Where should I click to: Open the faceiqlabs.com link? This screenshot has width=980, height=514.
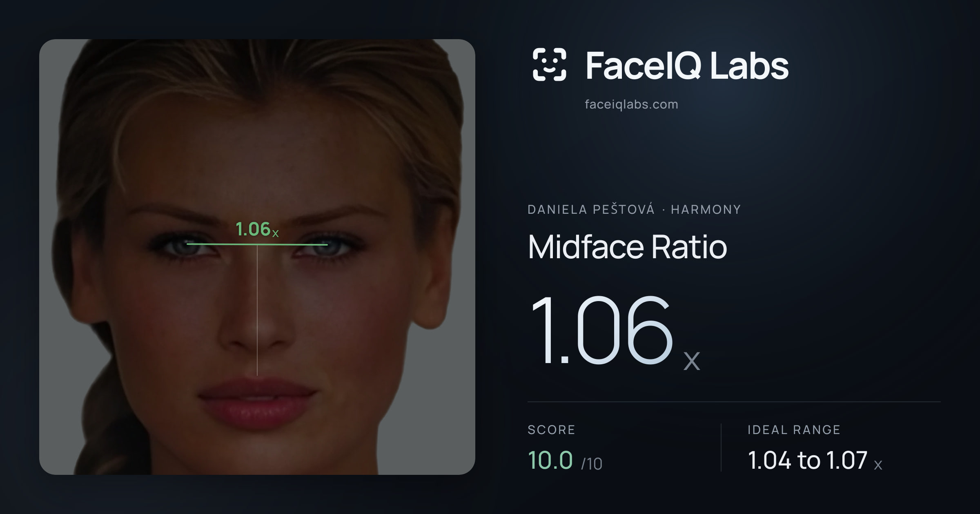[631, 104]
